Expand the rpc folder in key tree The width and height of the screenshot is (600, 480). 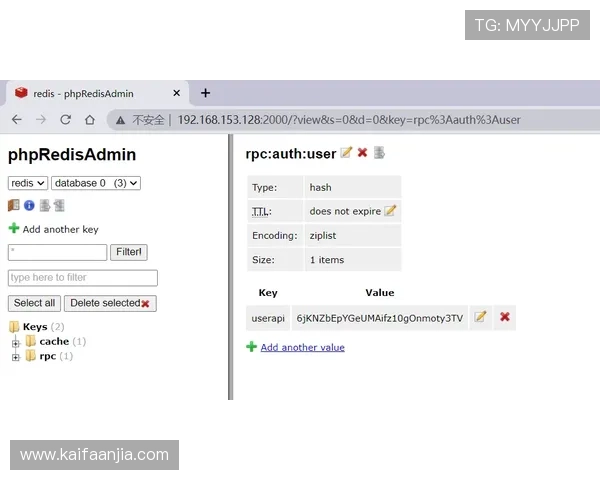16,356
